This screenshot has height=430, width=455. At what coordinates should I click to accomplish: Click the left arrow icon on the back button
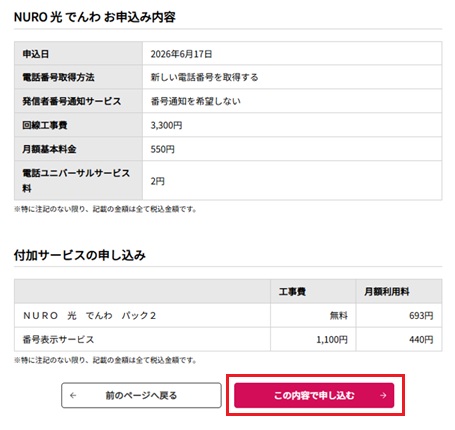tap(73, 395)
